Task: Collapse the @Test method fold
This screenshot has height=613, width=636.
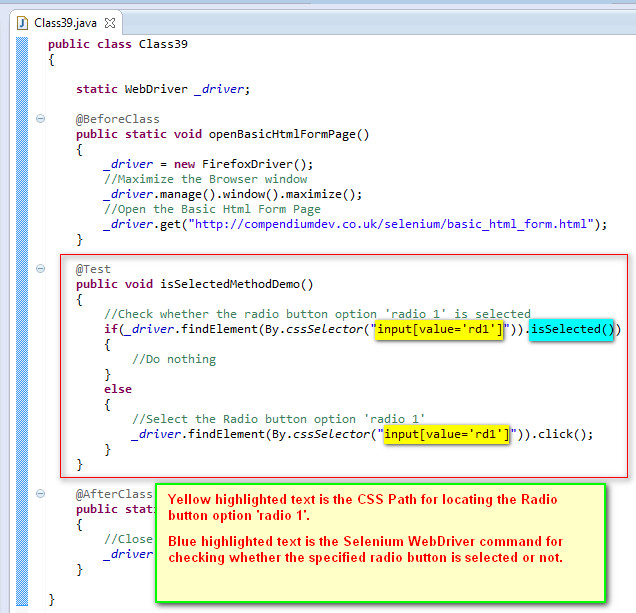Action: pyautogui.click(x=40, y=269)
